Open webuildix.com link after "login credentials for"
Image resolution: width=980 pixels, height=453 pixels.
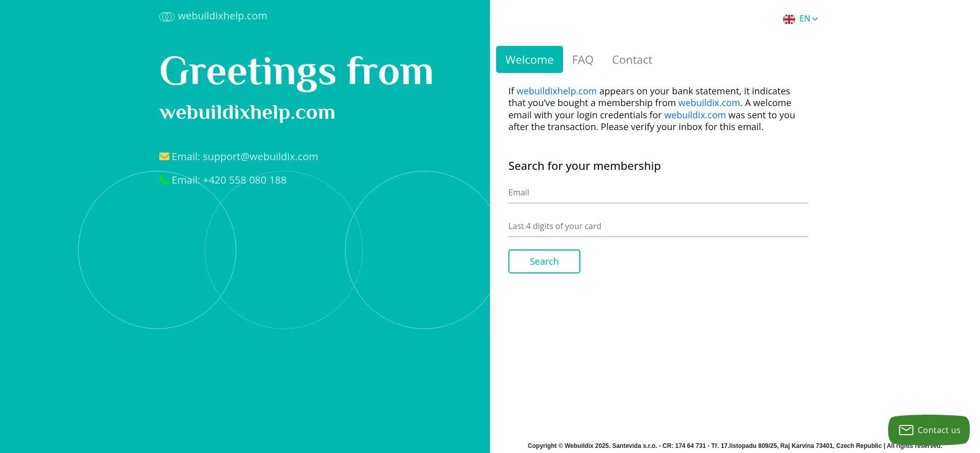[695, 115]
